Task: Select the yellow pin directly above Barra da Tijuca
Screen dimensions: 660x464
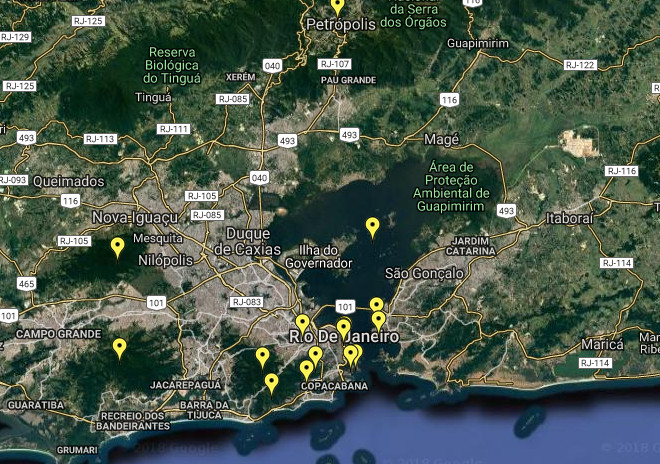Action: tap(271, 382)
